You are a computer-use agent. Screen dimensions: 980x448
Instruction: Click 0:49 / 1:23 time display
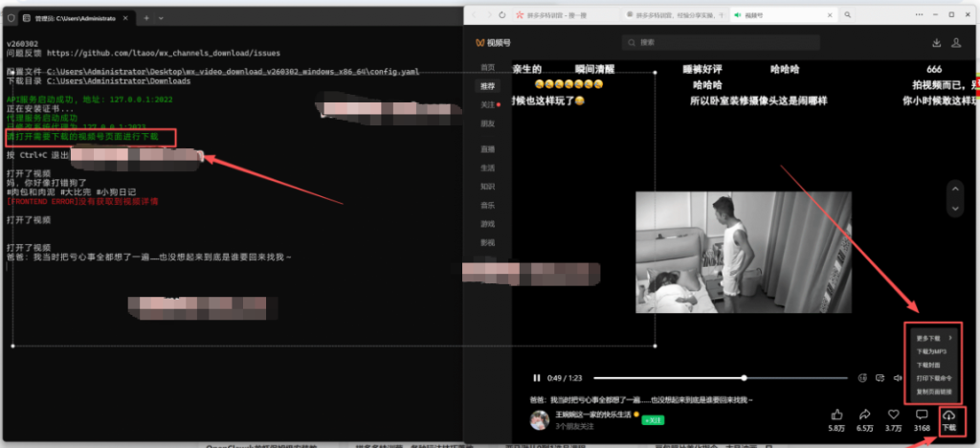tap(565, 378)
